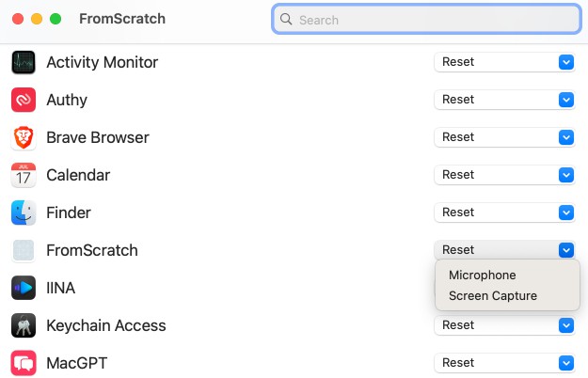Click the MacGPT app icon

pyautogui.click(x=24, y=363)
